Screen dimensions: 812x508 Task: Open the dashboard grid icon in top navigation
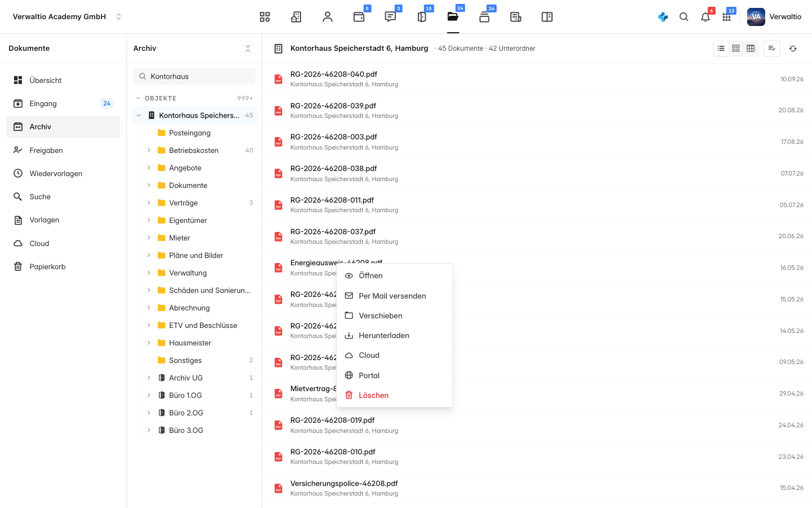(264, 17)
